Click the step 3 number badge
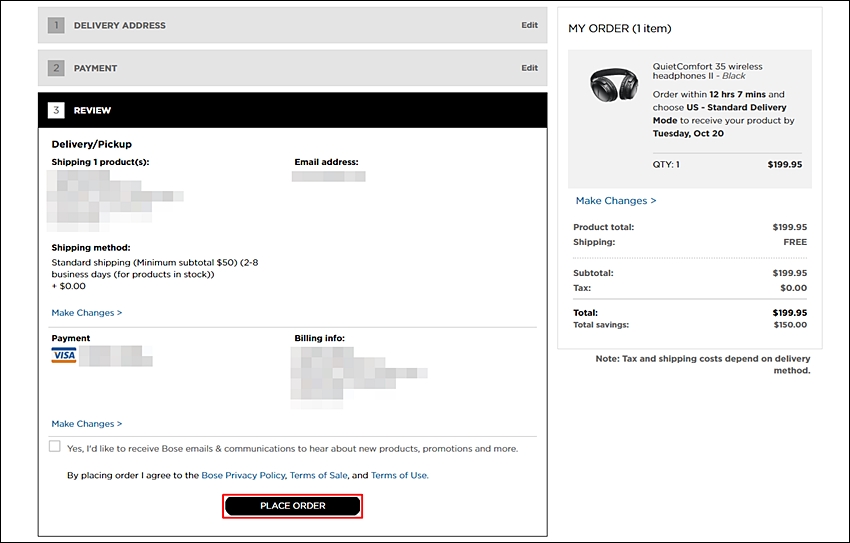 pyautogui.click(x=56, y=110)
